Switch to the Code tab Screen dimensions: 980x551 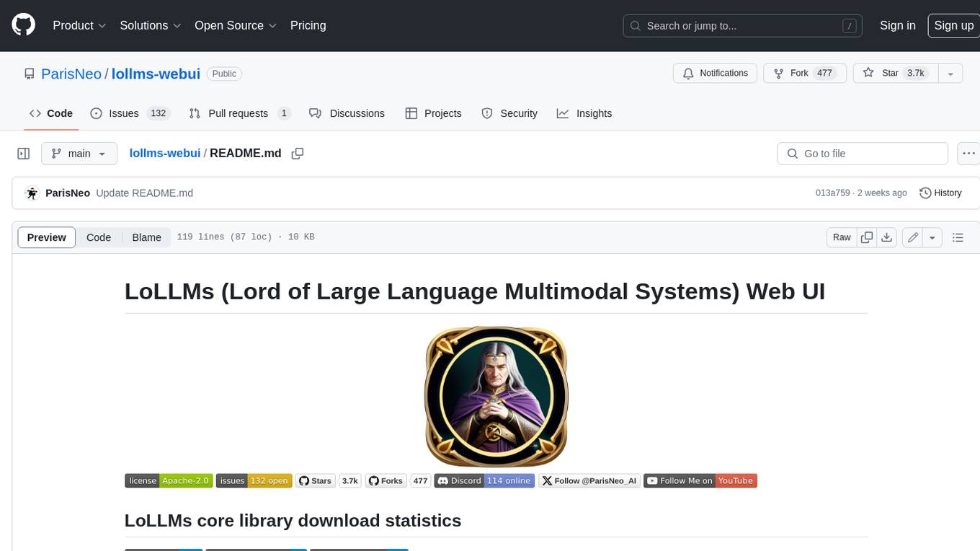[51, 113]
